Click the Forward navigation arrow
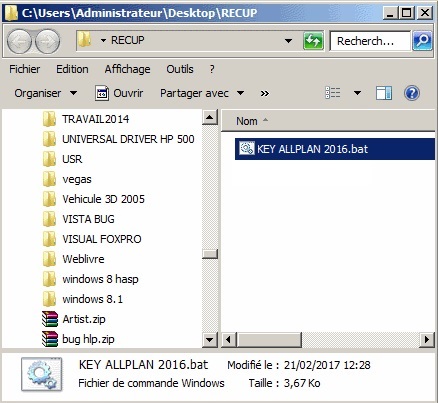 click(x=47, y=41)
